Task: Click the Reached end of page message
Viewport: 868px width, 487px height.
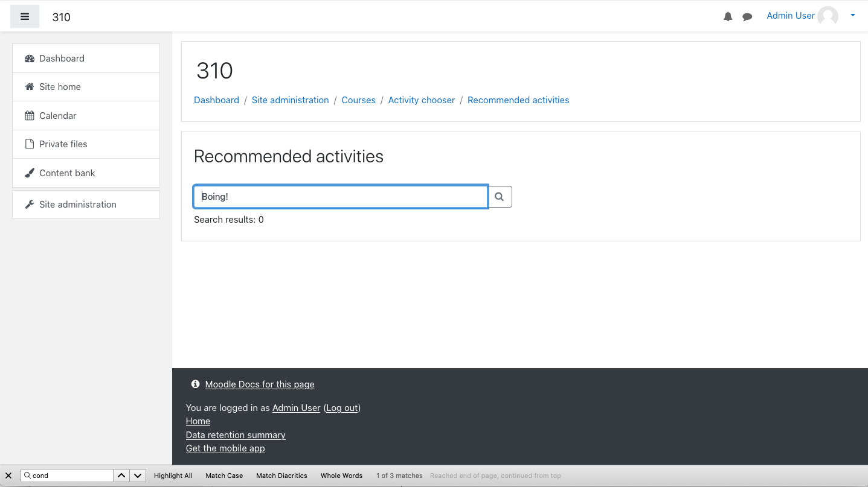Action: (495, 476)
